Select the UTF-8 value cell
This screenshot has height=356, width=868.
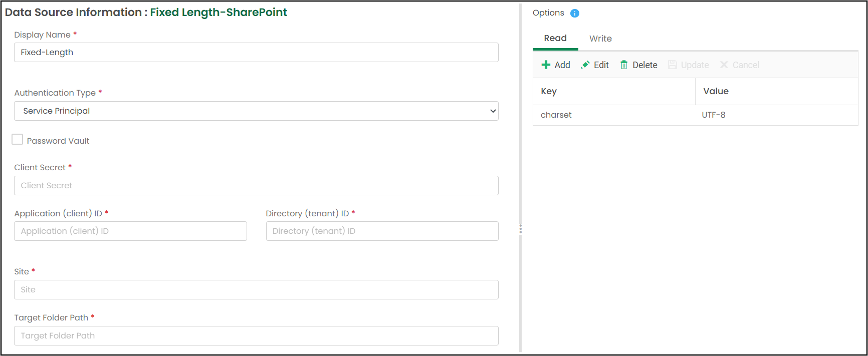(777, 115)
